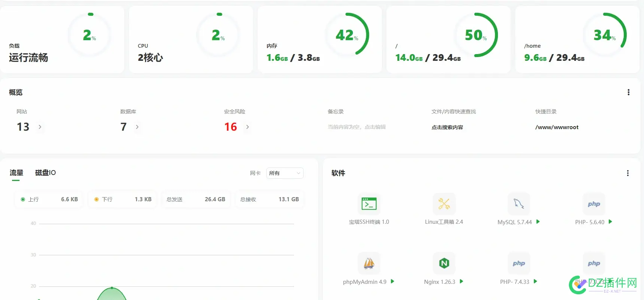Open the phpMyAdmin 4.9 label

365,282
